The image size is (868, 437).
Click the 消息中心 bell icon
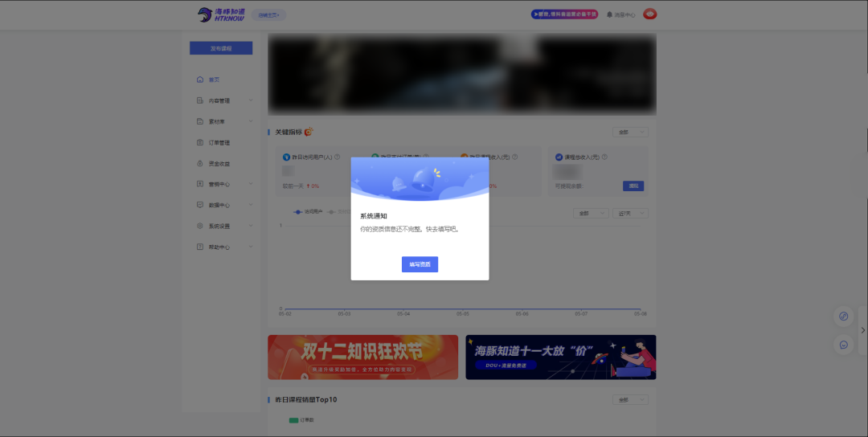tap(609, 14)
